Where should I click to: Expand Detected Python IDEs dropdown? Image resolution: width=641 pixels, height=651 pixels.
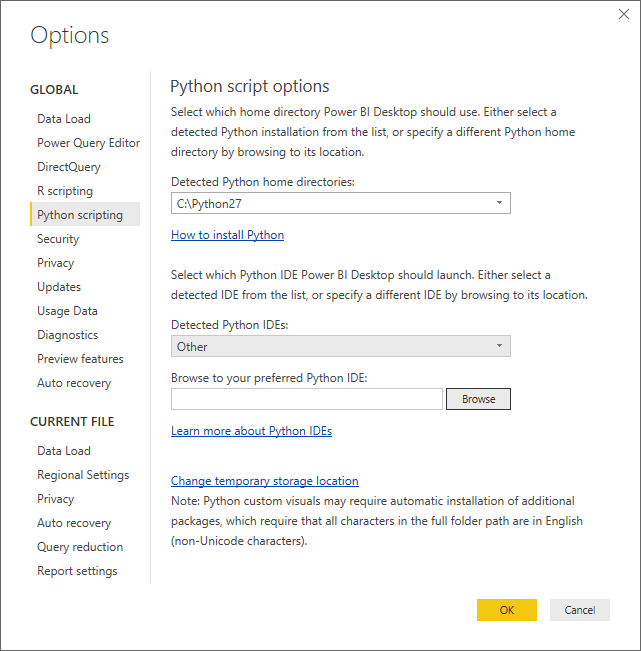(x=341, y=346)
